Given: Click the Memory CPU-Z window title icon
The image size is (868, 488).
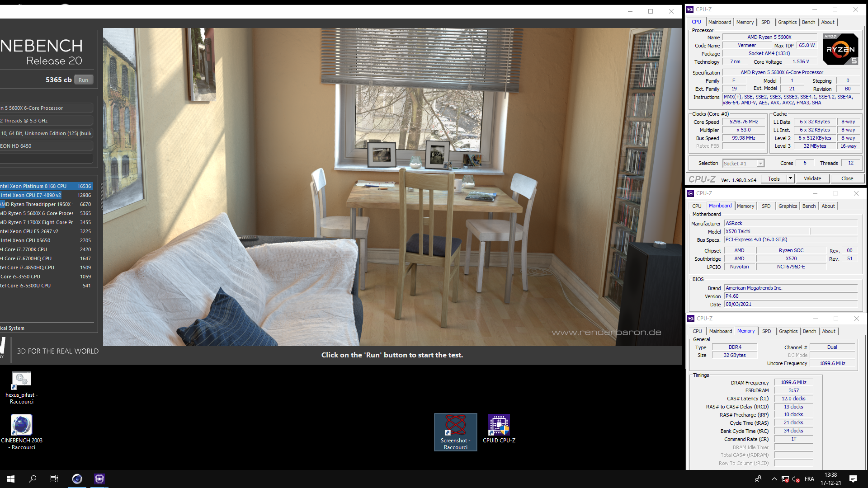Looking at the screenshot, I should [691, 319].
